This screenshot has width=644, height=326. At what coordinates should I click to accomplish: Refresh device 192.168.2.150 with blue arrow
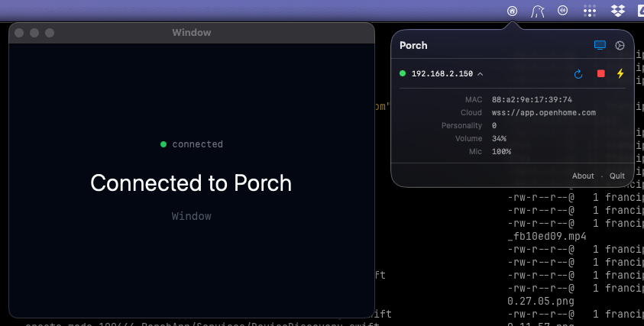click(578, 74)
